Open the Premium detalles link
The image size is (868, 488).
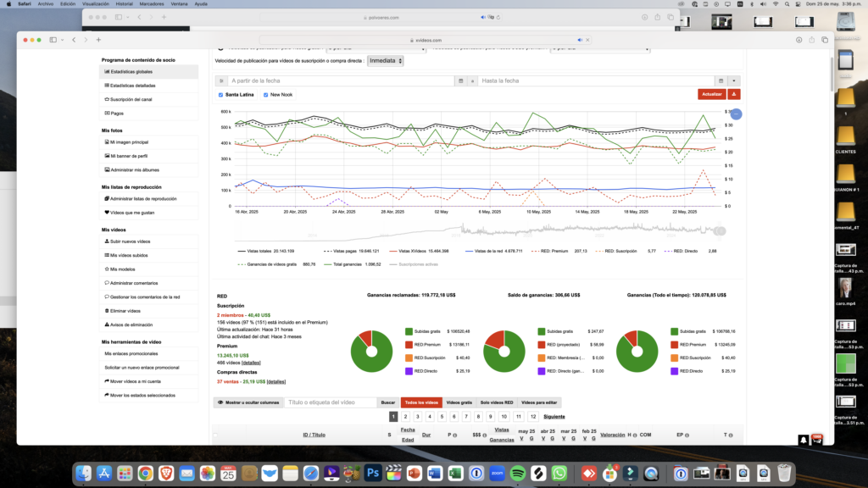251,363
